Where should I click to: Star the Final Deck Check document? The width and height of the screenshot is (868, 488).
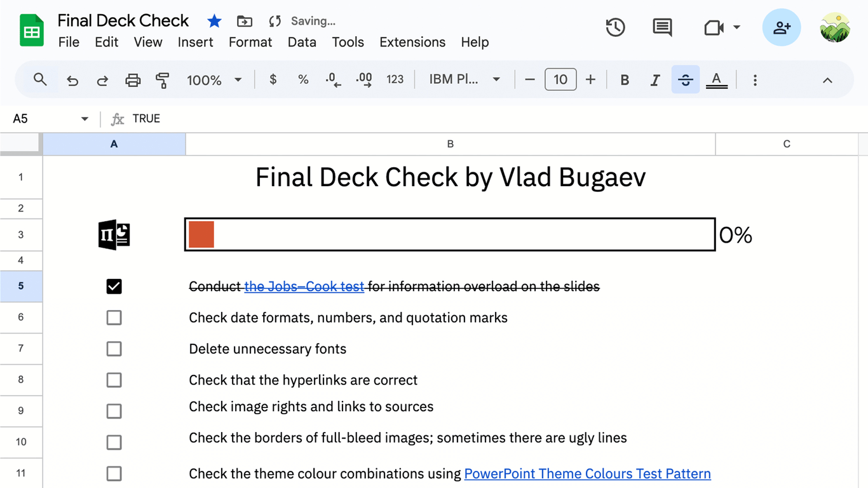coord(214,22)
